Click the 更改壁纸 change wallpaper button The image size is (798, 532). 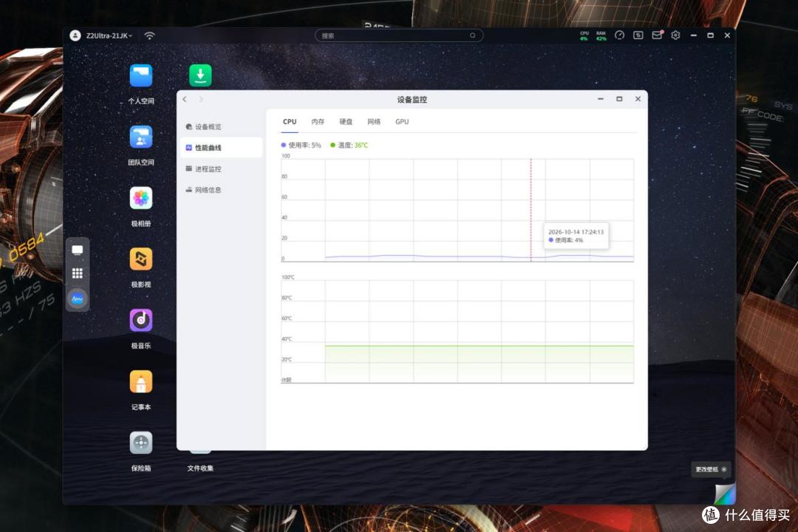click(x=706, y=469)
